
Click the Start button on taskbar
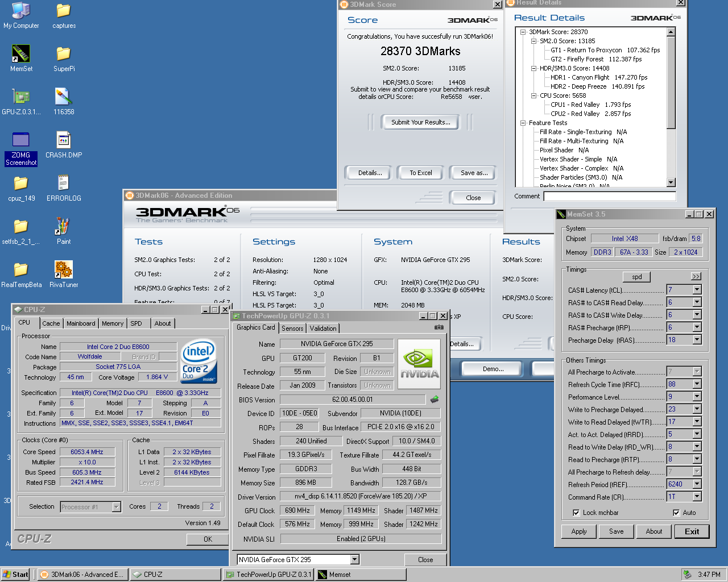coord(15,575)
